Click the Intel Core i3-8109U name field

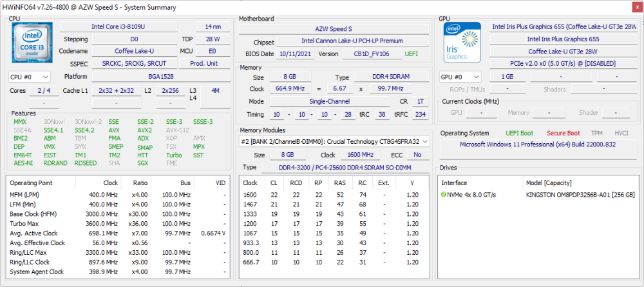118,26
